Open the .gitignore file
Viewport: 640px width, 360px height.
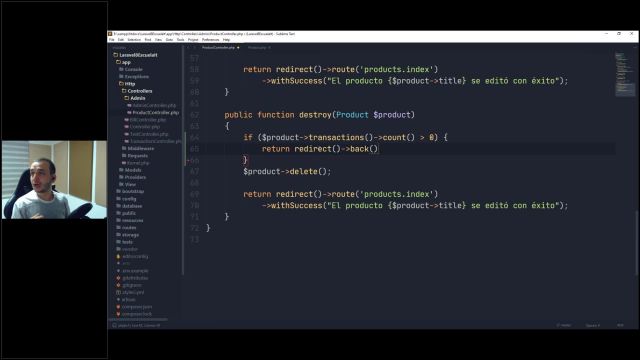click(x=132, y=285)
